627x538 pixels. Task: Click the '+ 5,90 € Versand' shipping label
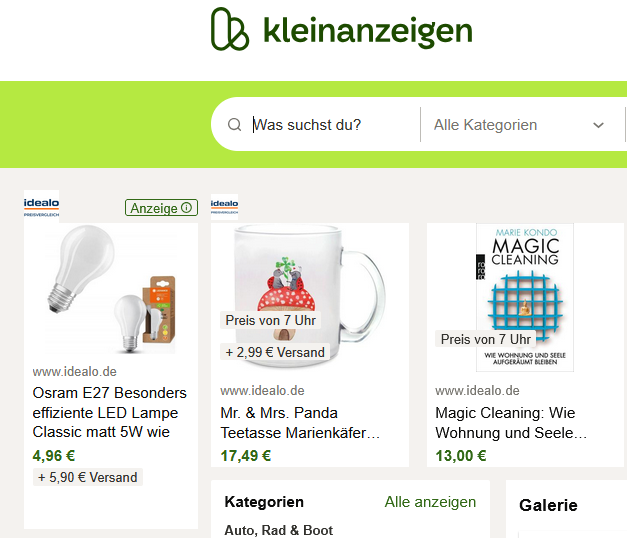click(x=88, y=477)
